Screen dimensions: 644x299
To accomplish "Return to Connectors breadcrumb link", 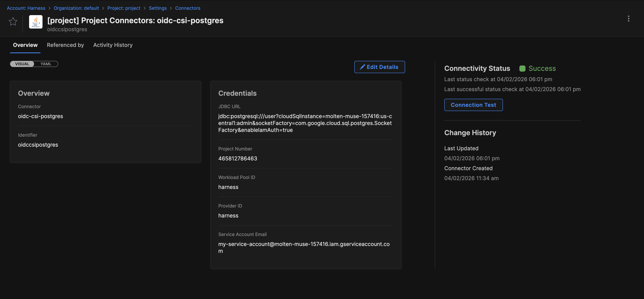I will pyautogui.click(x=187, y=8).
